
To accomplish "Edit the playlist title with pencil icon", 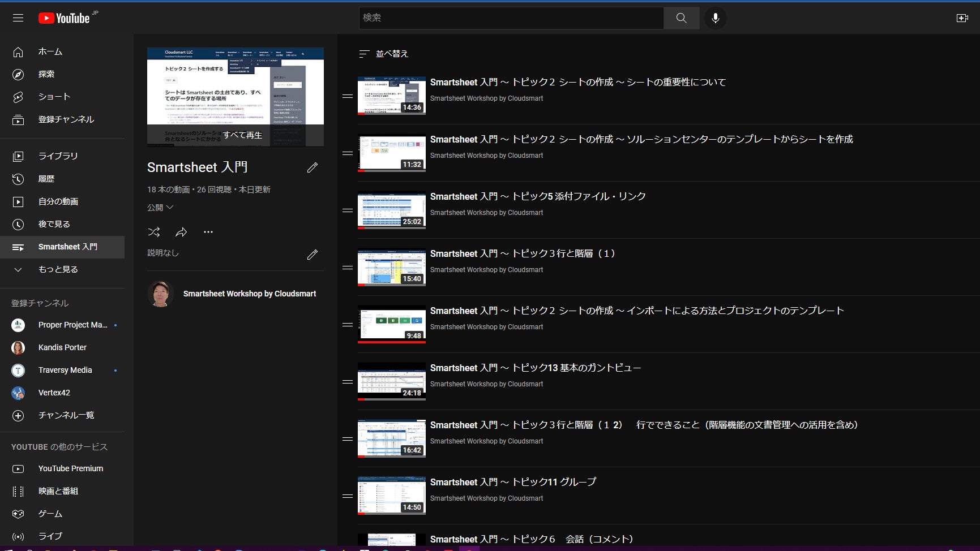I will [x=312, y=167].
